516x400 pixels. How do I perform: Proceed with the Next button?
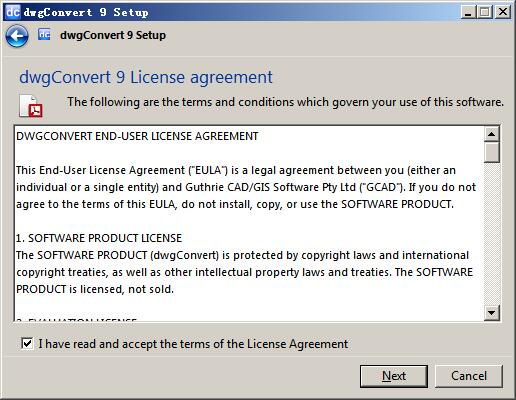point(394,376)
